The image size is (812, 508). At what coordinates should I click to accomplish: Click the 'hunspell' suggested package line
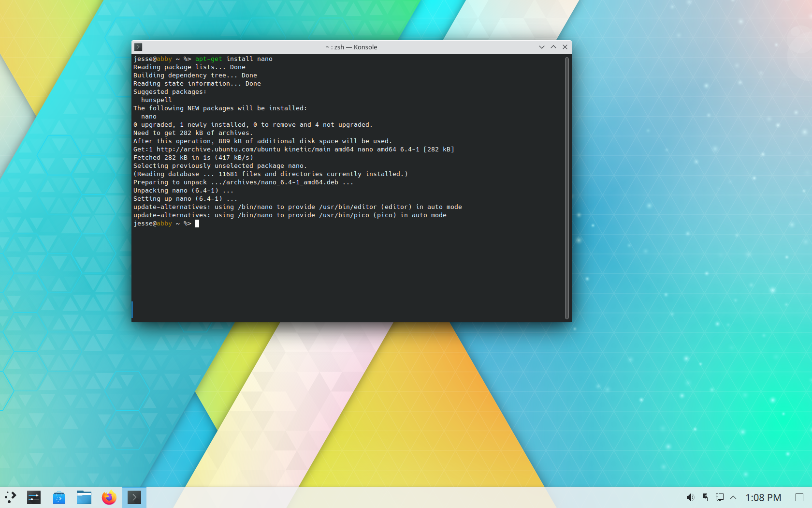point(157,100)
